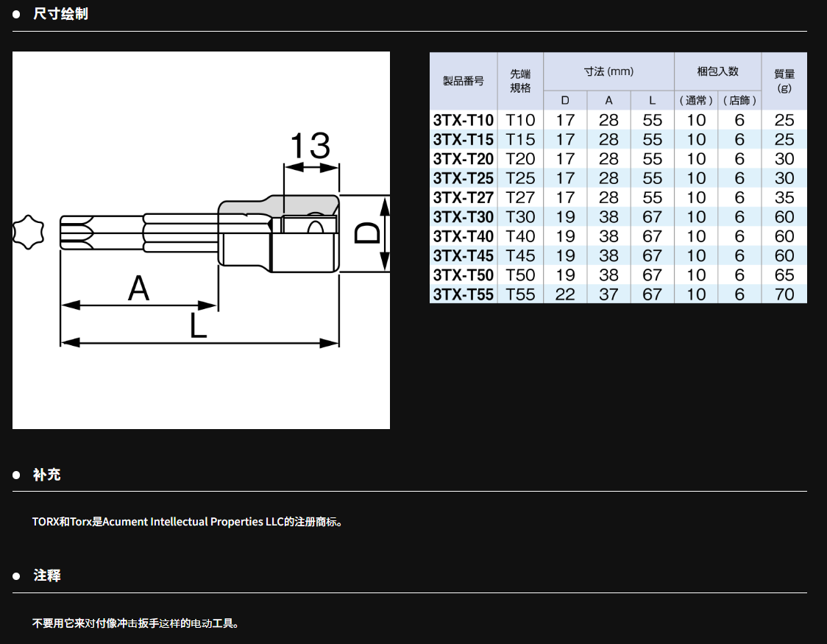Image resolution: width=827 pixels, height=644 pixels.
Task: Click the L overall length label in drawing
Action: click(199, 326)
